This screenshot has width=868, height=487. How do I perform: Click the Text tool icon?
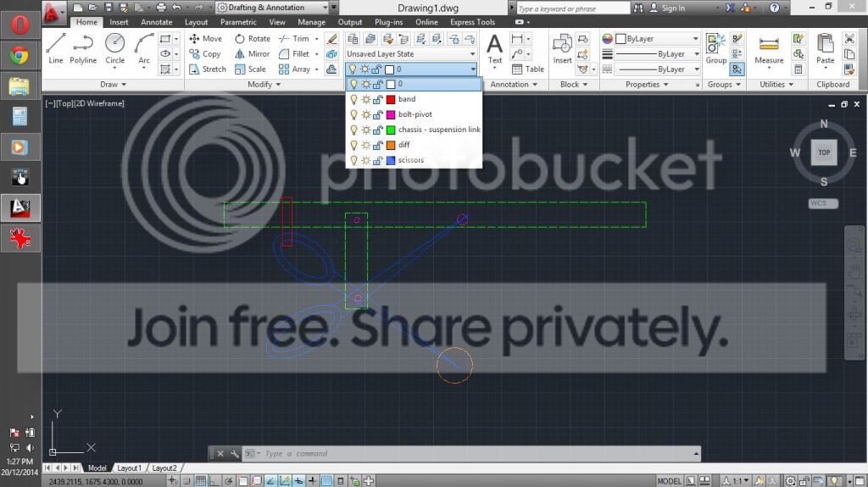495,46
